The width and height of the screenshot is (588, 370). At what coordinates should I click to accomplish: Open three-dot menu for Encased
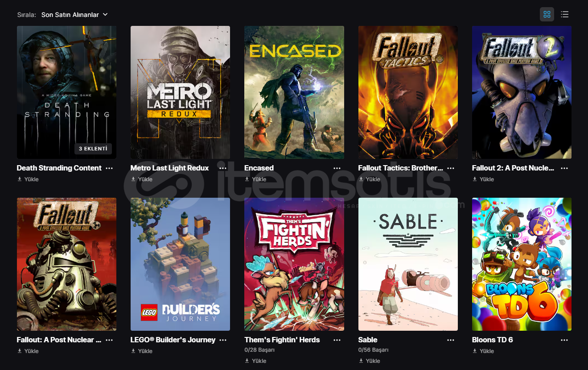337,168
